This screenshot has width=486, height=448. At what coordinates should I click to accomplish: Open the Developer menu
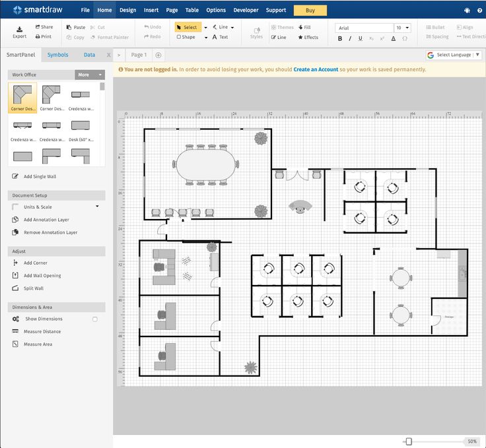tap(246, 10)
